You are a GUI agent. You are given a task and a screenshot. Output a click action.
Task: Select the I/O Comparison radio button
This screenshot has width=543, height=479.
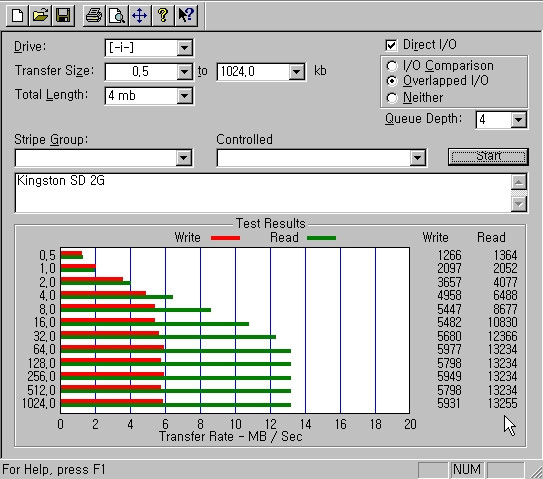coord(392,66)
